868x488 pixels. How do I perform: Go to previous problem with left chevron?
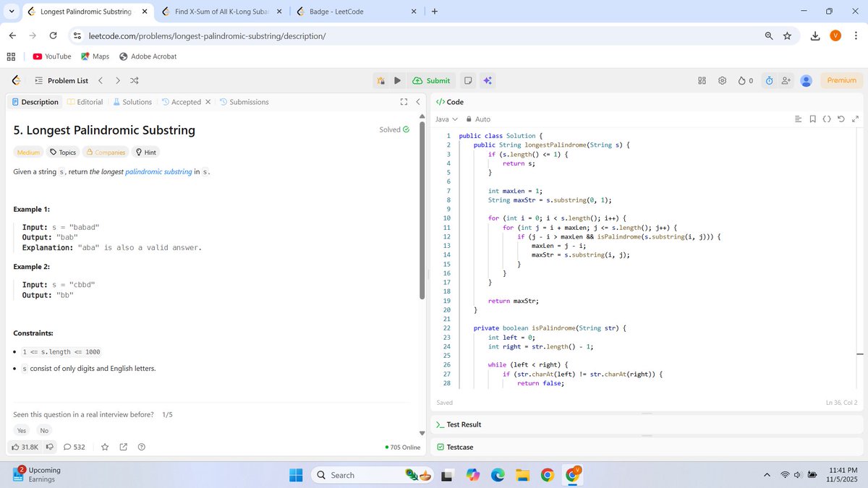pyautogui.click(x=101, y=80)
